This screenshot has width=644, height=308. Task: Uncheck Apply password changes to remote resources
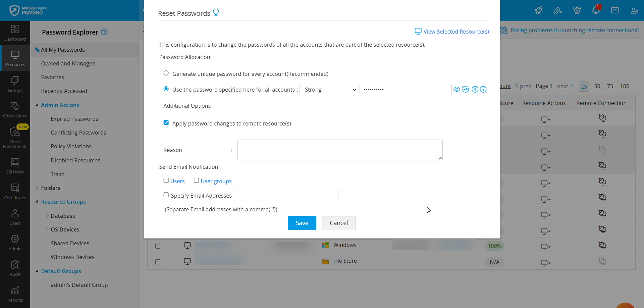pyautogui.click(x=166, y=123)
